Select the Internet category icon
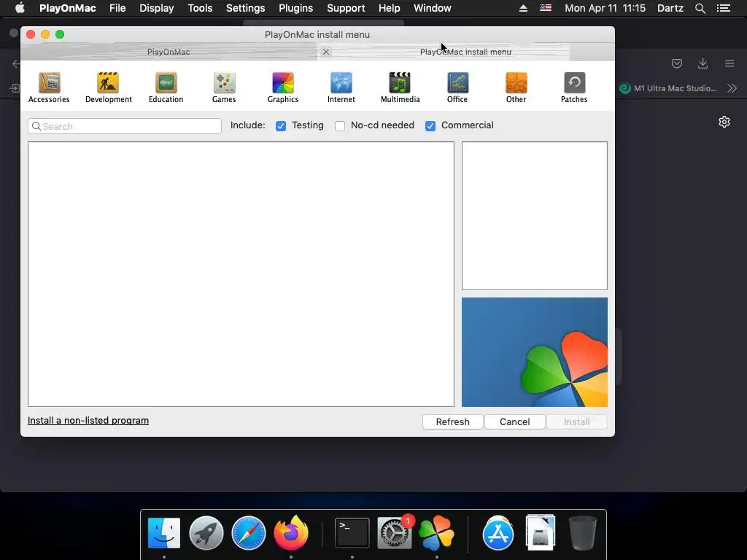Image resolution: width=747 pixels, height=560 pixels. click(x=341, y=87)
